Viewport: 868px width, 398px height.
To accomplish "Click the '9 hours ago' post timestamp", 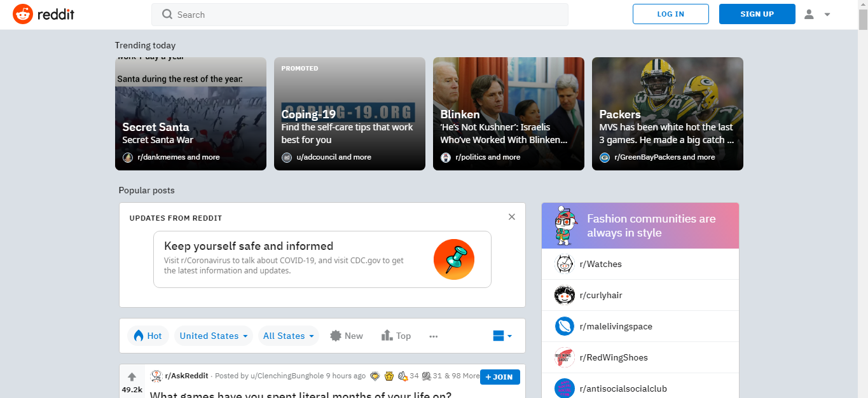I will [x=346, y=376].
